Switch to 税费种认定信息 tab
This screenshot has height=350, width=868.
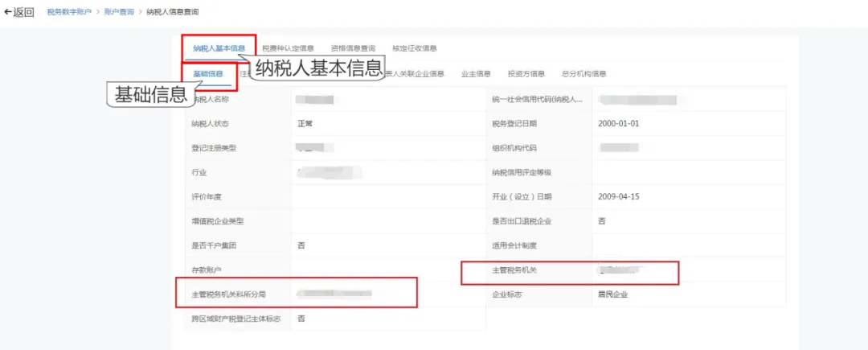(x=288, y=48)
